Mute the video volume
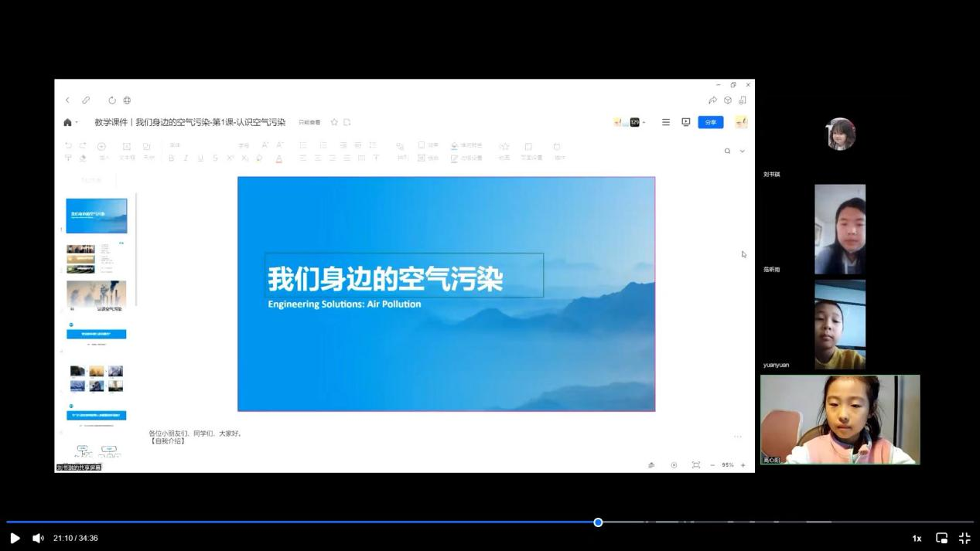Image resolution: width=980 pixels, height=551 pixels. click(x=38, y=538)
